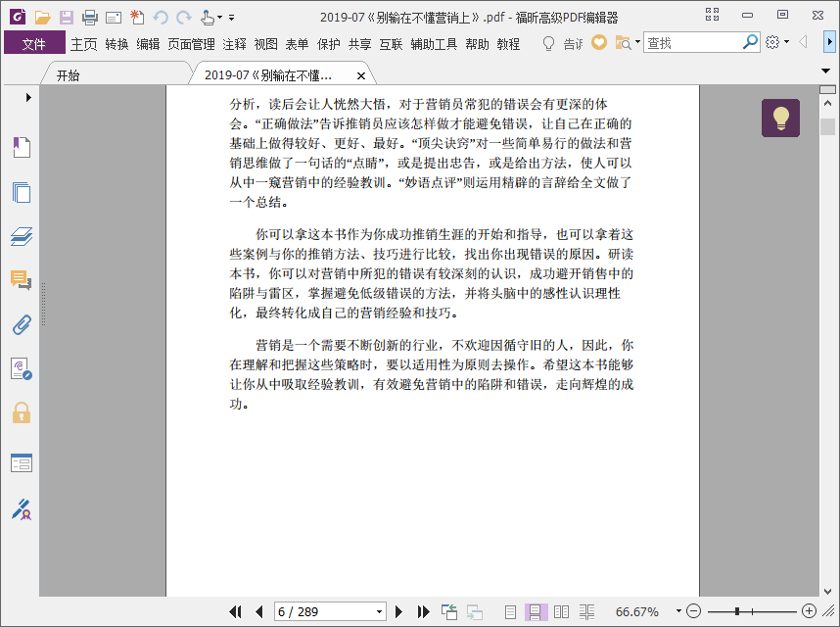The width and height of the screenshot is (840, 627).
Task: Open the 帮助 ribbon tab
Action: click(477, 44)
